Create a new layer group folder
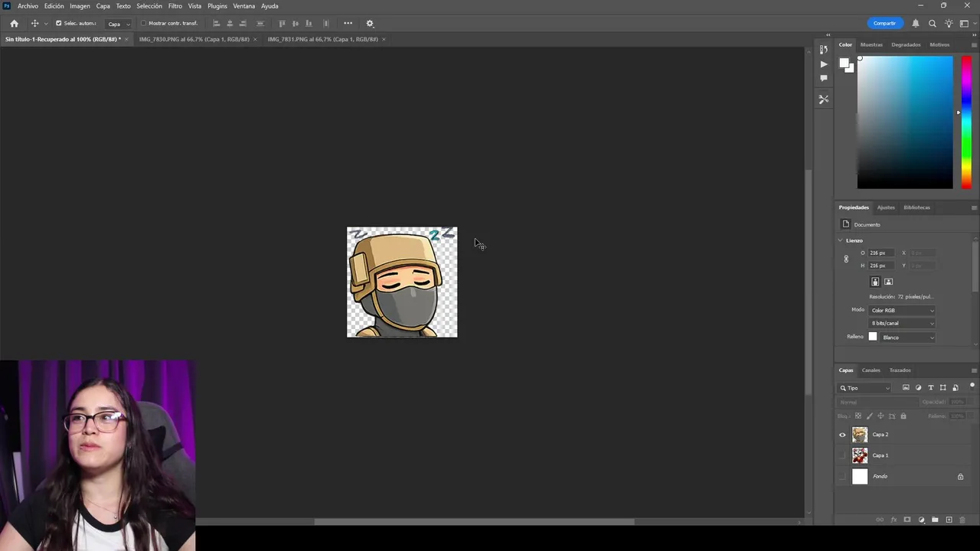Image resolution: width=980 pixels, height=551 pixels. 935,520
